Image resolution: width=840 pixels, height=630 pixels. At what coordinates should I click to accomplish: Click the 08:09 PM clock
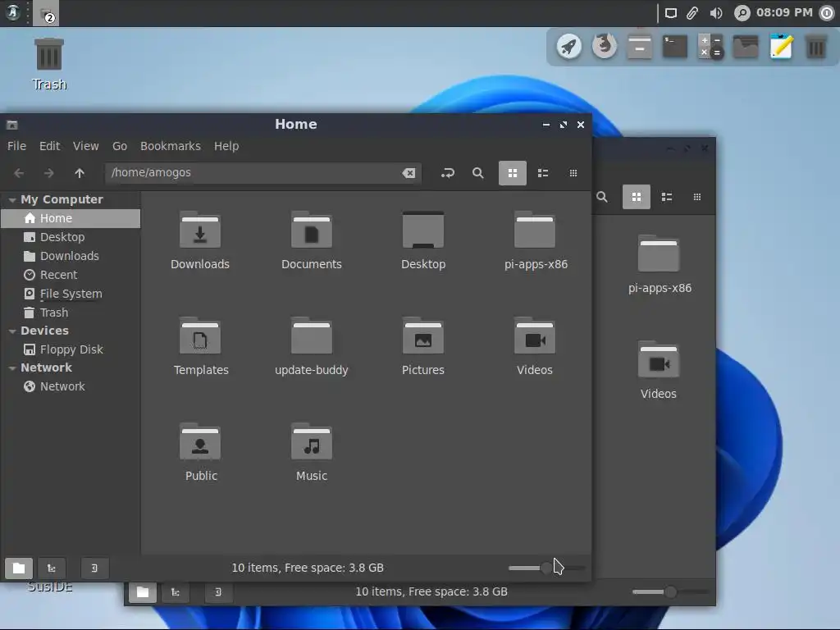(x=784, y=12)
